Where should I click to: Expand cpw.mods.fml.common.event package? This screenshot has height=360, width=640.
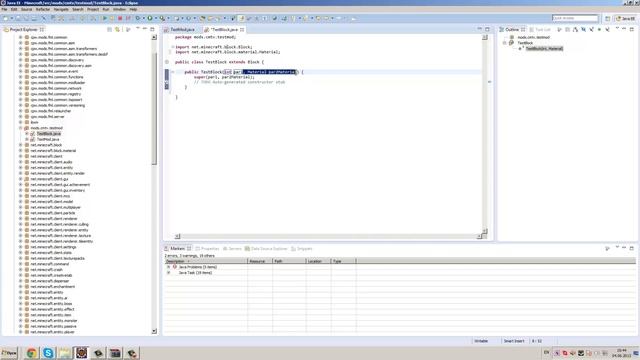[x=20, y=71]
